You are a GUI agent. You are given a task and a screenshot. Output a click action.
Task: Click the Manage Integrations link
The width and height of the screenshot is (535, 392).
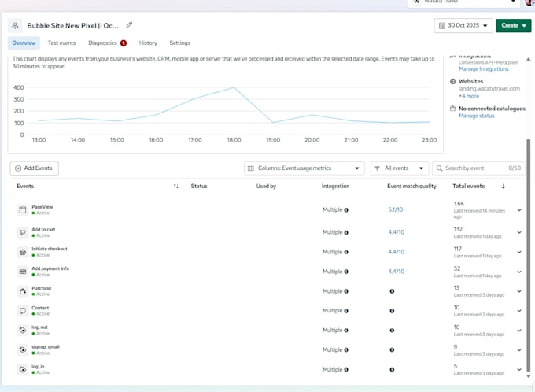(x=484, y=69)
